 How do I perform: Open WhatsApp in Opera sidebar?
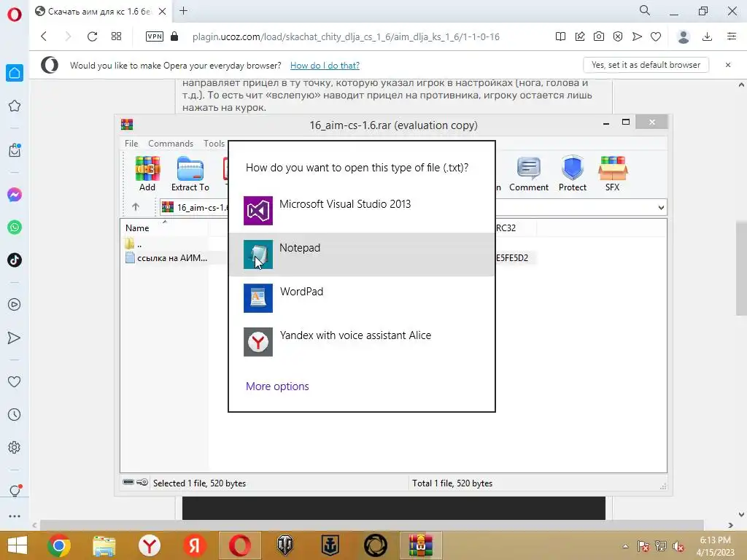pyautogui.click(x=15, y=227)
